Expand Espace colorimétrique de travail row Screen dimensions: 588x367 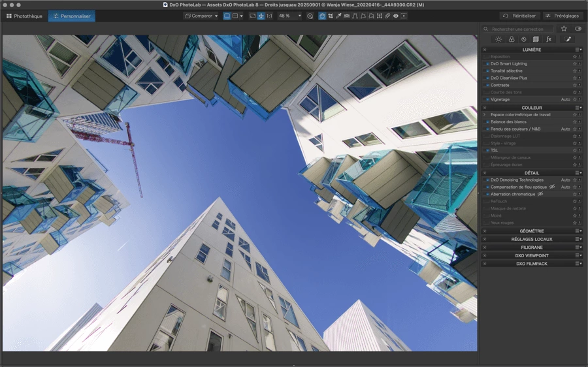[485, 115]
